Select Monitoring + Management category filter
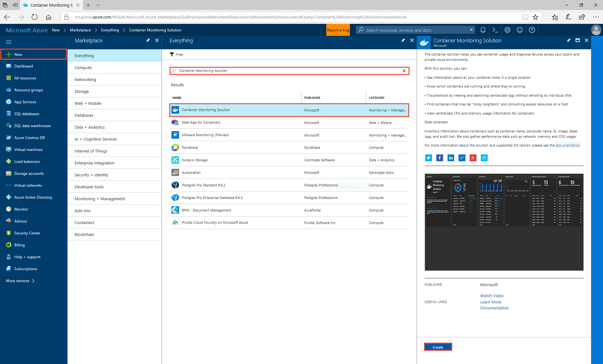Viewport: 603px width, 364px height. pos(100,198)
